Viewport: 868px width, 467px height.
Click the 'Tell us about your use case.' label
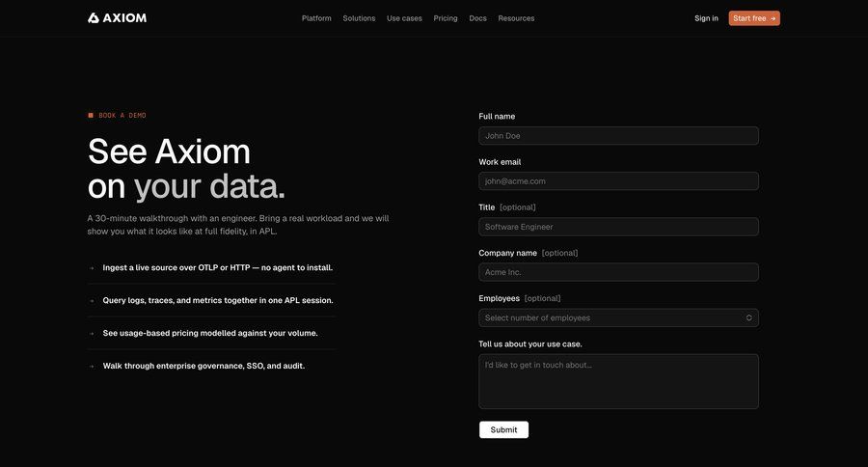(530, 344)
